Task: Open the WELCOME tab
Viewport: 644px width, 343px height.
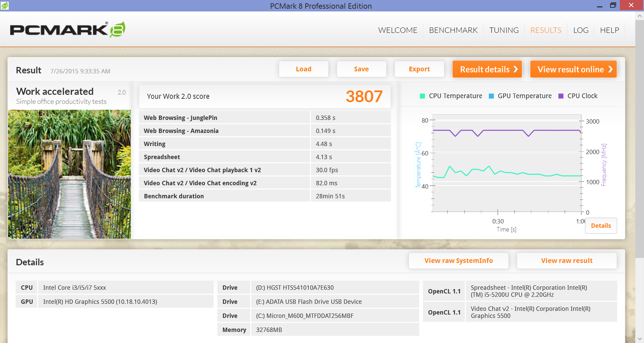Action: tap(397, 30)
